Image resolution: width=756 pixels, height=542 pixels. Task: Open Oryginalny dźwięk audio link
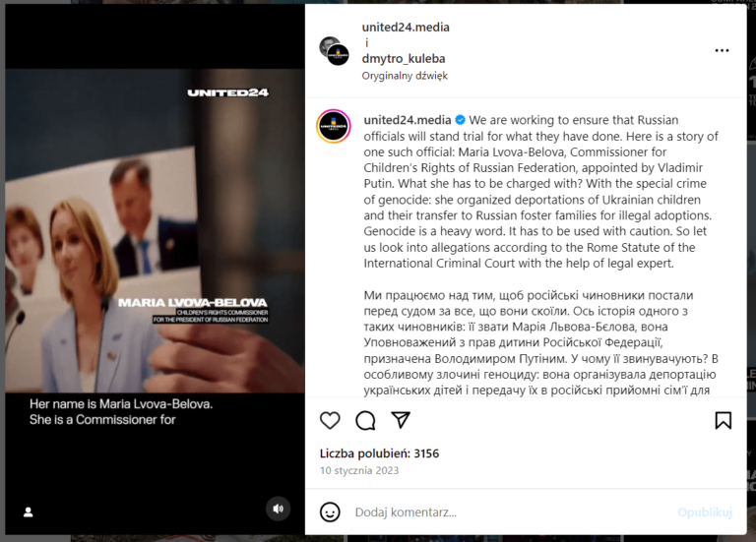405,76
